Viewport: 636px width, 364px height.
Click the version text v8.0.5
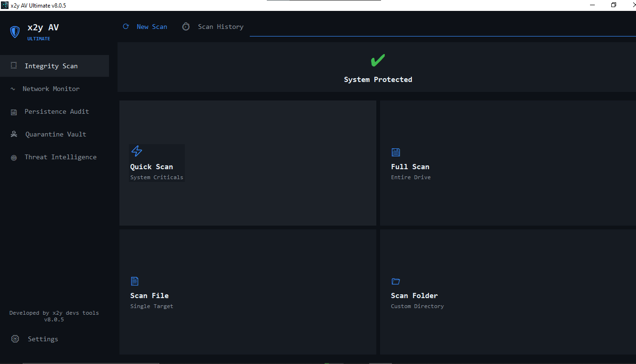point(54,319)
